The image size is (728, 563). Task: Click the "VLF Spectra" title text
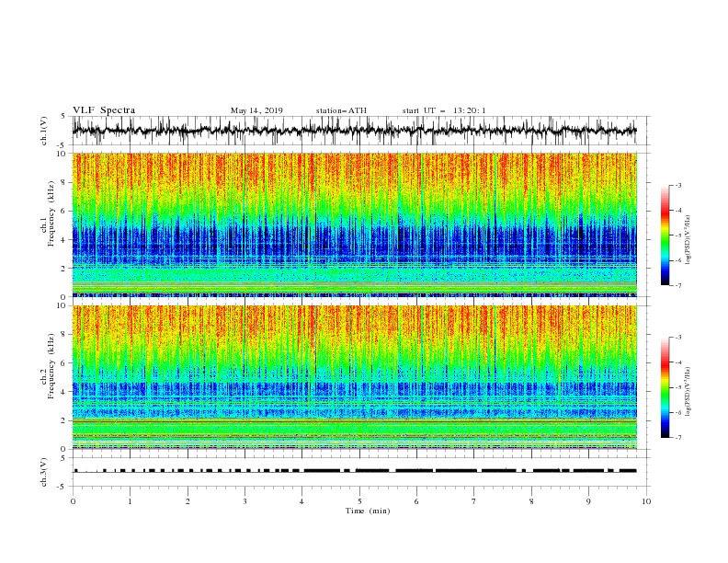[x=104, y=110]
